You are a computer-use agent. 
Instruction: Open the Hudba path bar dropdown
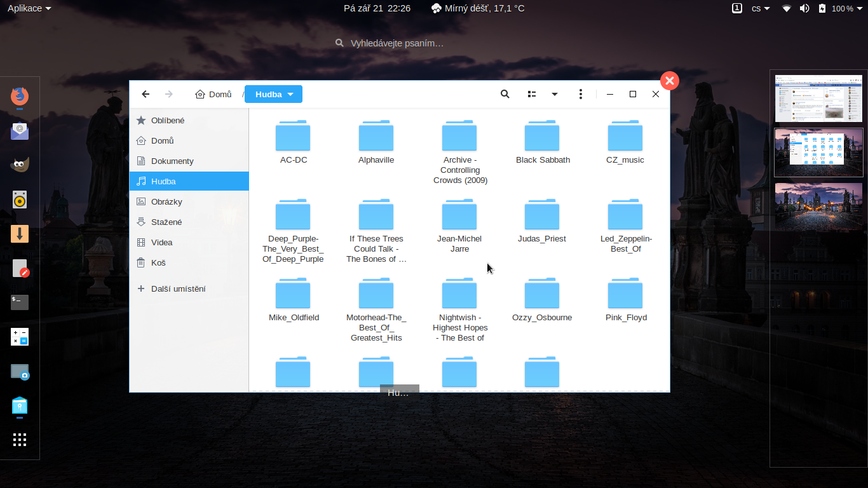[x=273, y=94]
